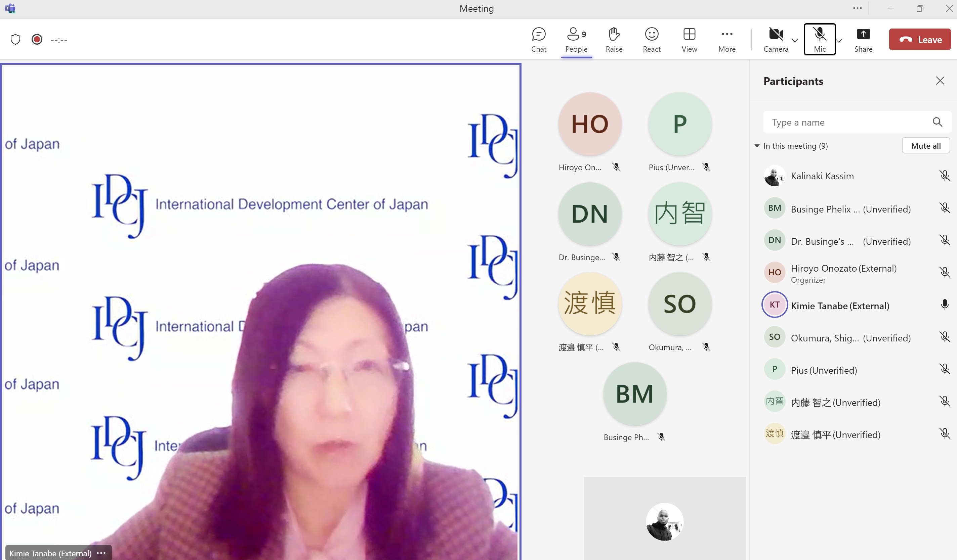Click the muted mic icon under Hiroyo's tile

[x=616, y=167]
